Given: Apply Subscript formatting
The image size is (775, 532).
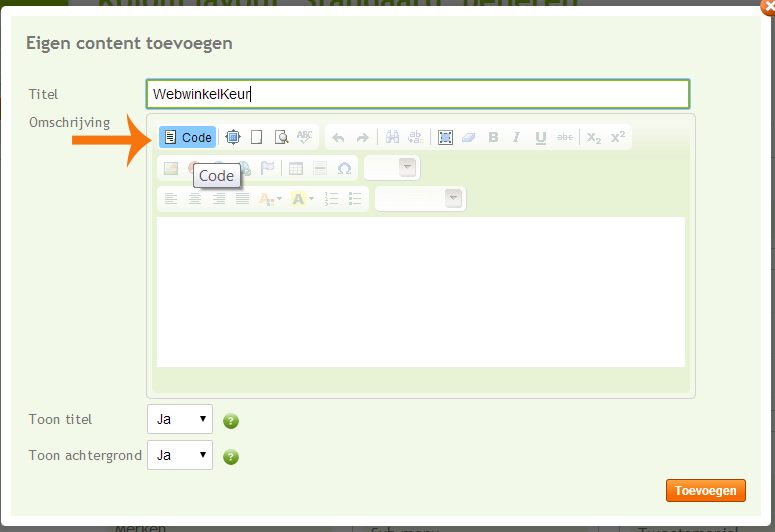Looking at the screenshot, I should pos(594,137).
